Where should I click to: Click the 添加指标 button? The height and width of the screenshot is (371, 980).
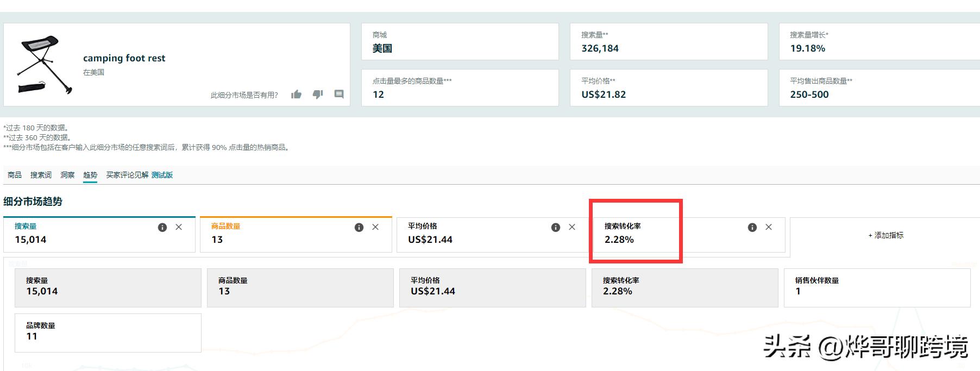(x=885, y=235)
